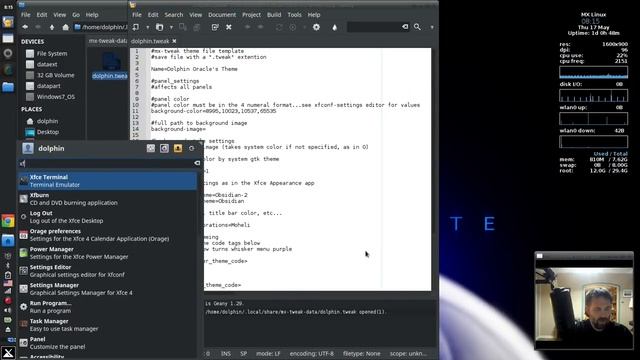Go back in the Thunar file manager
The width and height of the screenshot is (640, 360).
[25, 27]
